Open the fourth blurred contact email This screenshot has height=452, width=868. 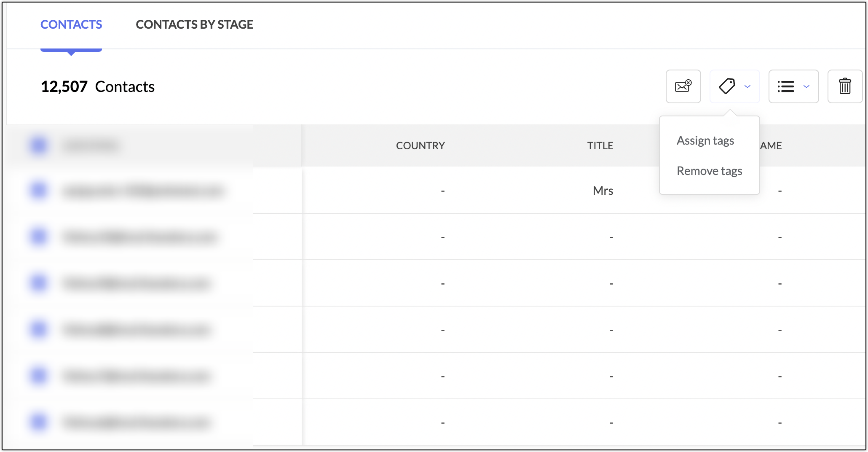click(137, 330)
